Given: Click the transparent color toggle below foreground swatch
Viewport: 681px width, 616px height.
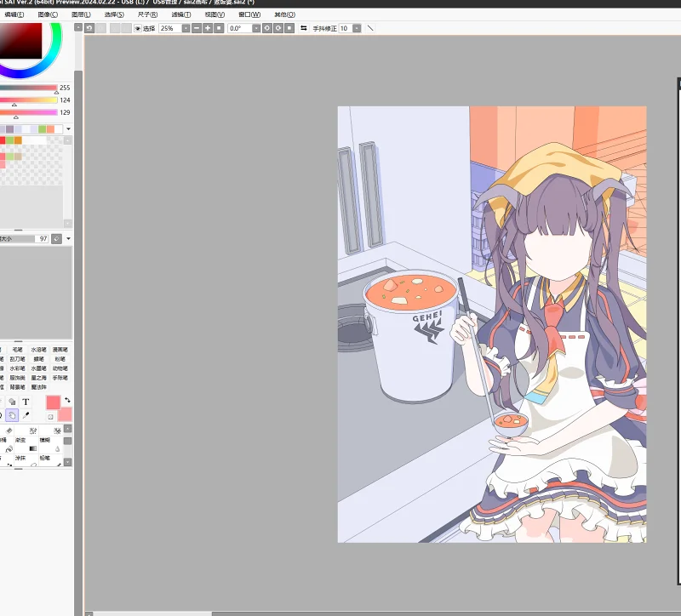Looking at the screenshot, I should (x=50, y=417).
